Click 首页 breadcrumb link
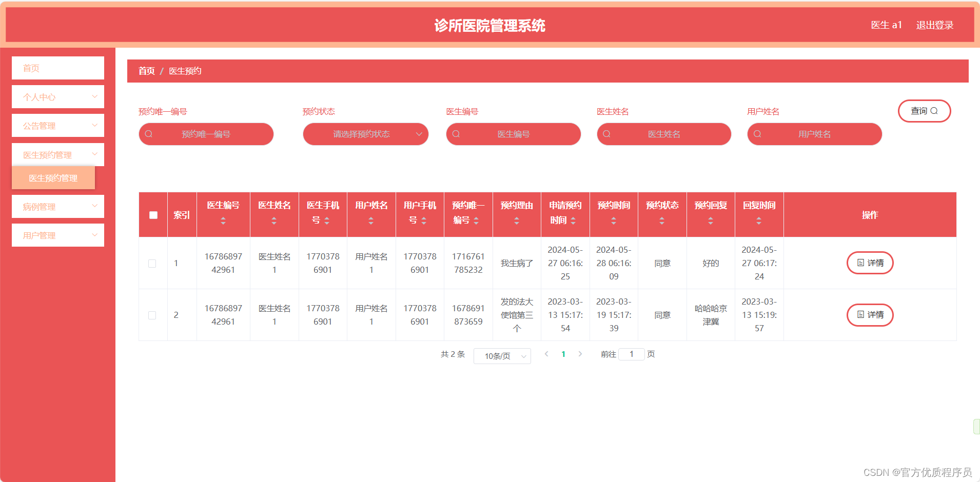Screen dimensions: 980x482 coord(147,71)
